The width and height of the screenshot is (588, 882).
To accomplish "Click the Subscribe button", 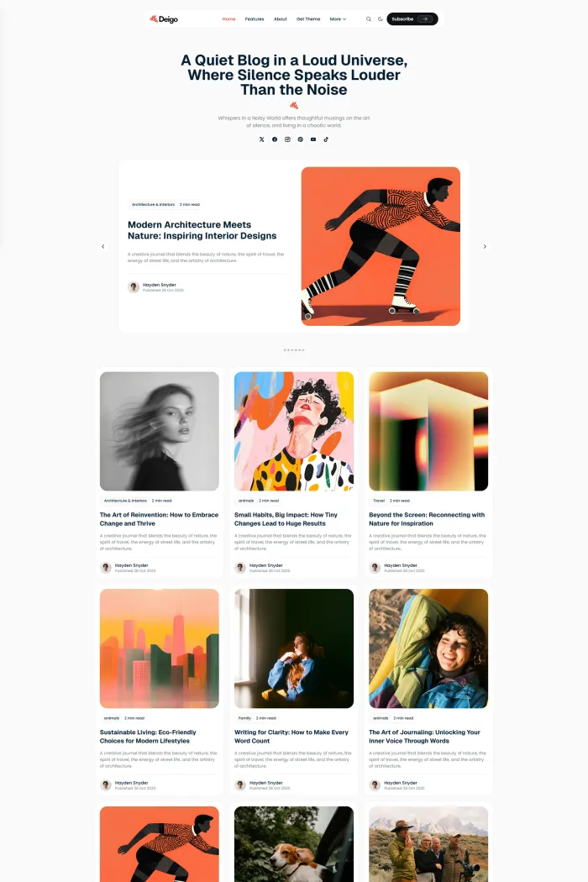I will click(412, 19).
